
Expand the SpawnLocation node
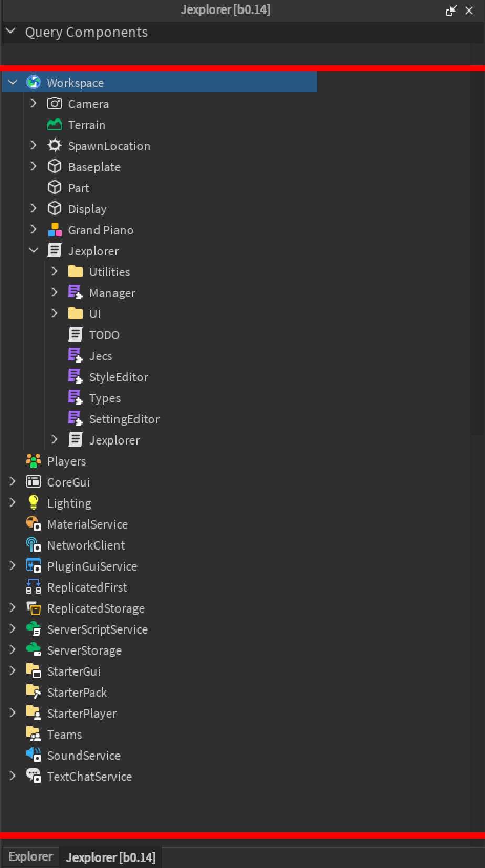click(34, 146)
